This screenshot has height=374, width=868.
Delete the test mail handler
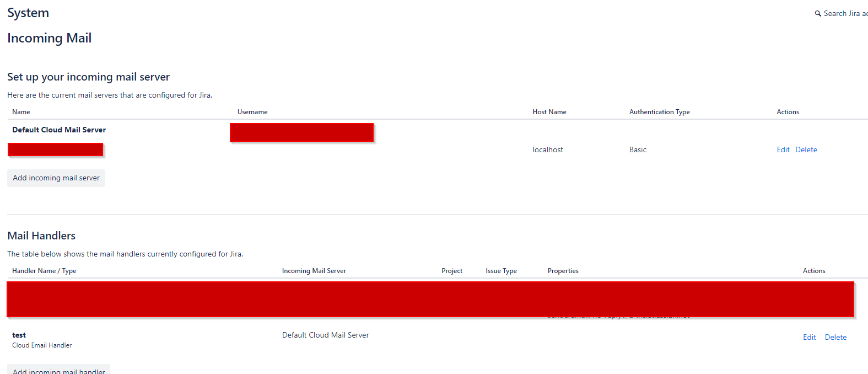[835, 337]
